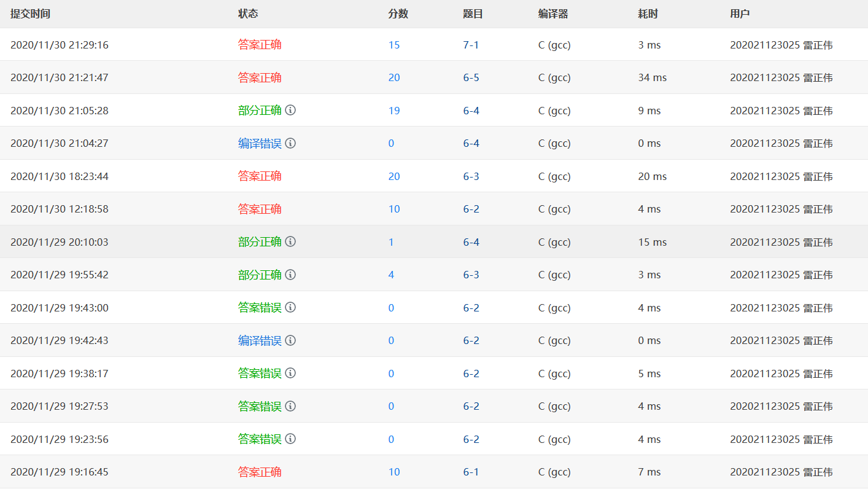Select timestamp 2020/11/29 19:16:45
The height and width of the screenshot is (489, 868).
[60, 472]
